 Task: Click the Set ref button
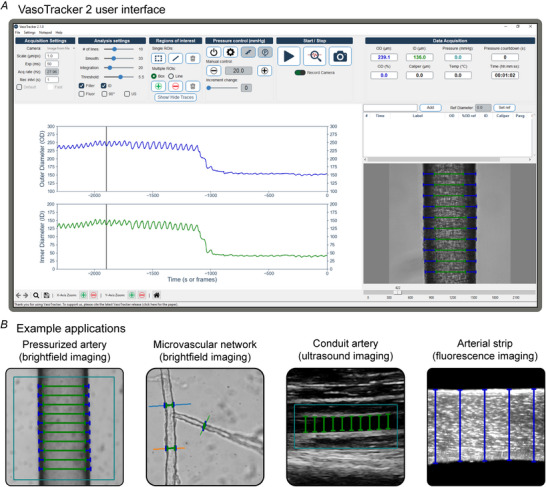point(504,108)
